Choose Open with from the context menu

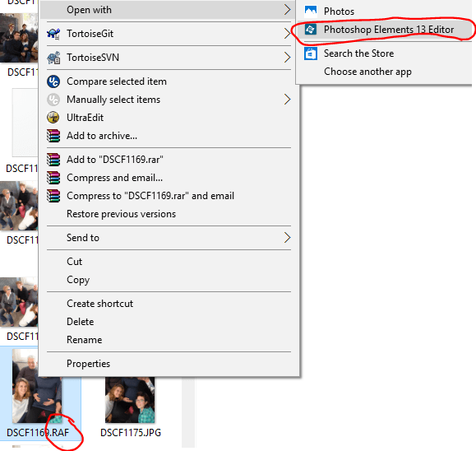[x=169, y=10]
